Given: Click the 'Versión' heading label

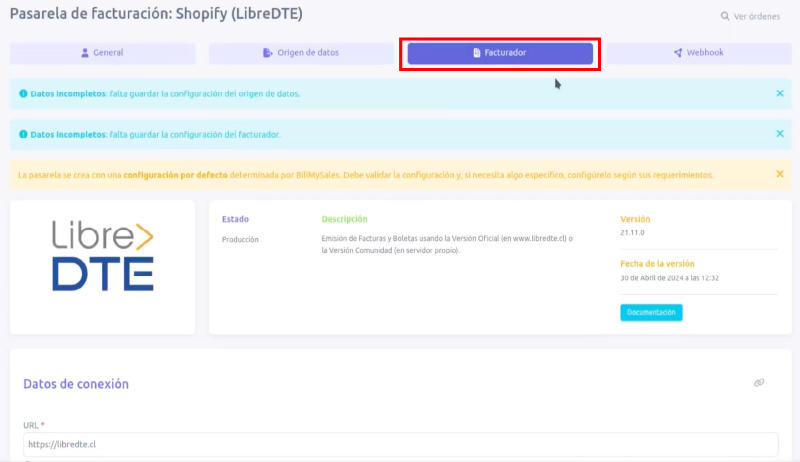Looking at the screenshot, I should click(635, 219).
